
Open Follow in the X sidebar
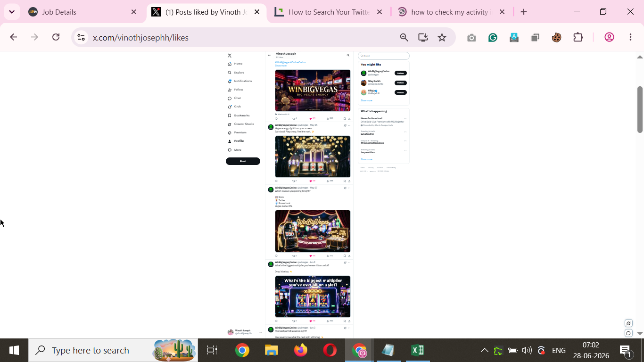point(236,90)
